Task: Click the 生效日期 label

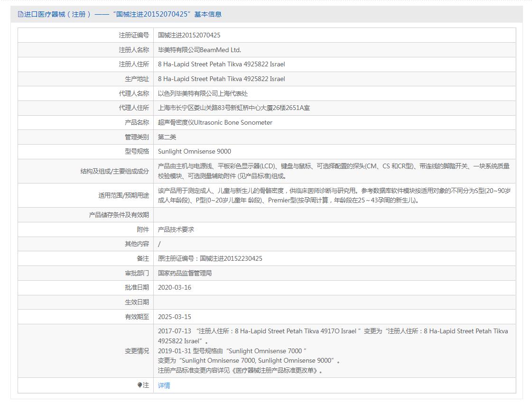Action: click(137, 302)
